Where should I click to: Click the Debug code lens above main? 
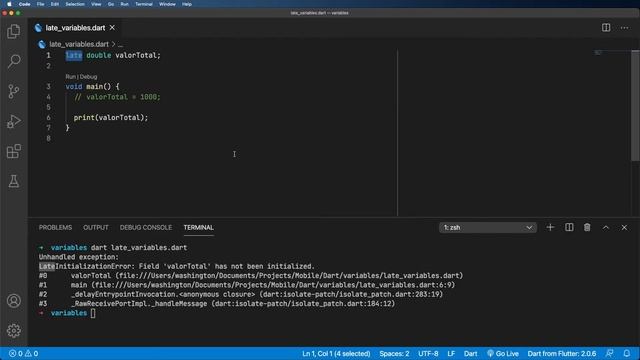(x=89, y=77)
